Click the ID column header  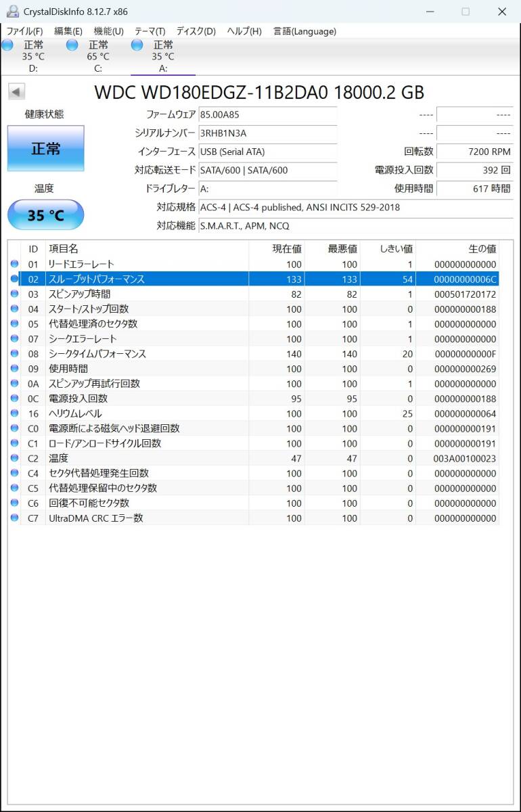click(x=33, y=249)
